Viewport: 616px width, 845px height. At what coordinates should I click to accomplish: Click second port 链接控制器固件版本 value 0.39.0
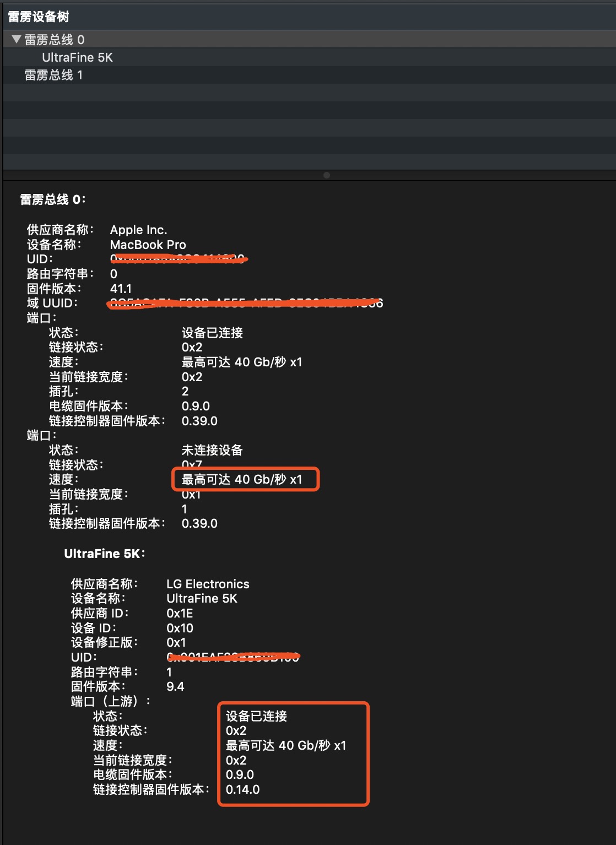[x=199, y=523]
